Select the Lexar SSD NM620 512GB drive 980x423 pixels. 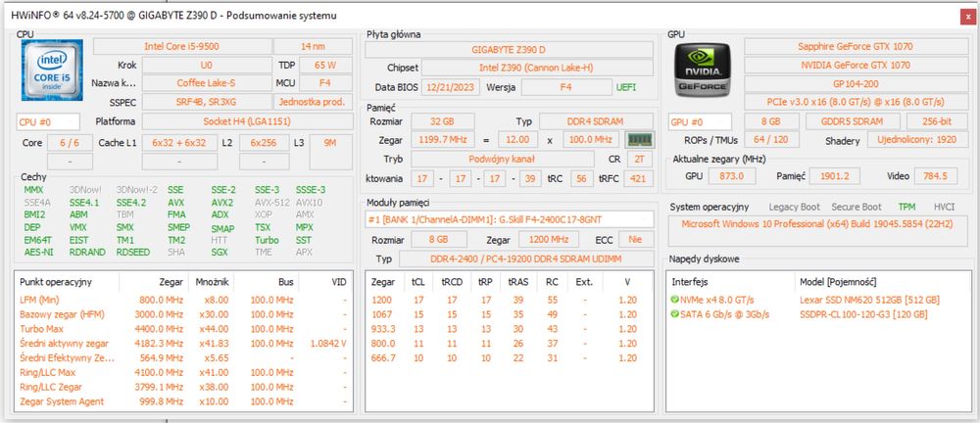[869, 300]
